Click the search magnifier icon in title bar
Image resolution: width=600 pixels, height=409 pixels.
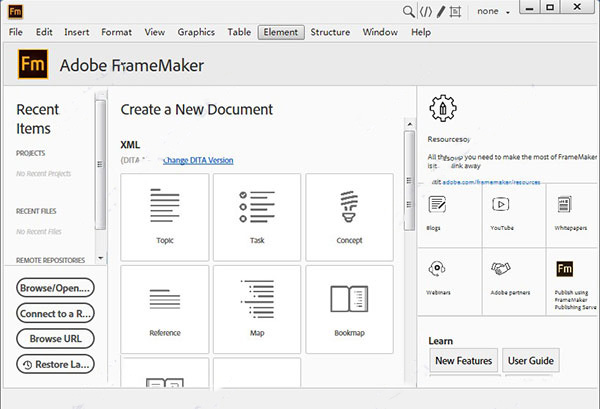pos(409,11)
